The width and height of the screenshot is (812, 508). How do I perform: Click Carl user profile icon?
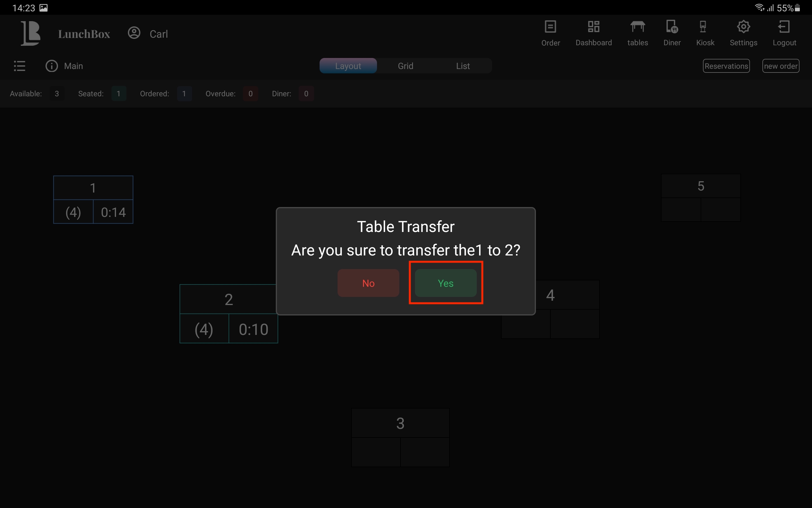click(x=134, y=33)
